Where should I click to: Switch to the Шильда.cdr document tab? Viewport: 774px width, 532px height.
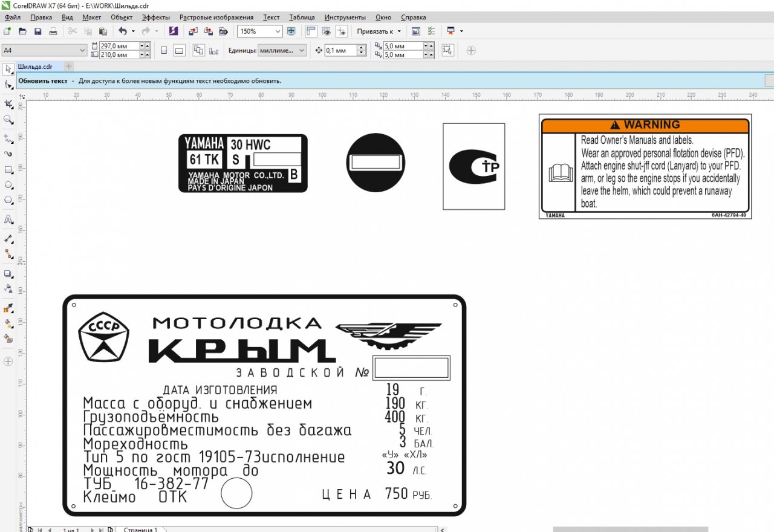click(x=34, y=66)
